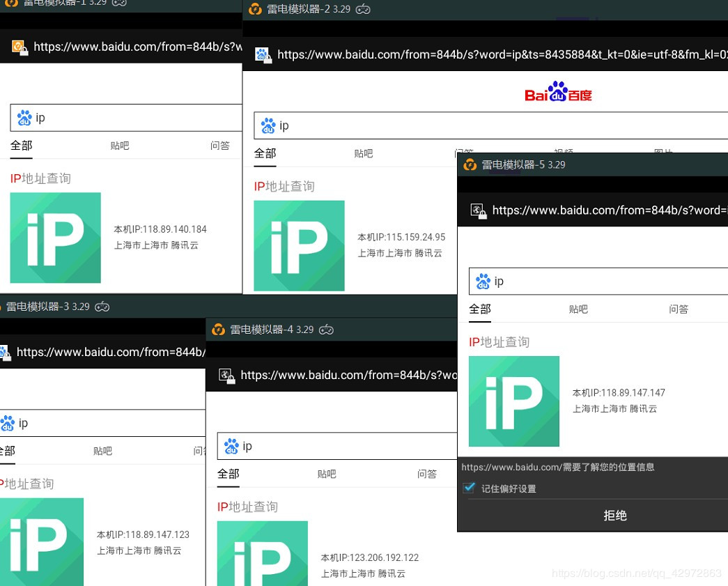
Task: Click the 雷电模拟器-5 title bar logo icon
Action: [x=470, y=165]
